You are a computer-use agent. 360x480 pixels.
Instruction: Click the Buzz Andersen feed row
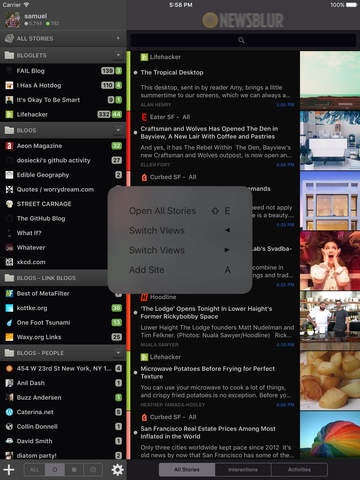pos(63,397)
